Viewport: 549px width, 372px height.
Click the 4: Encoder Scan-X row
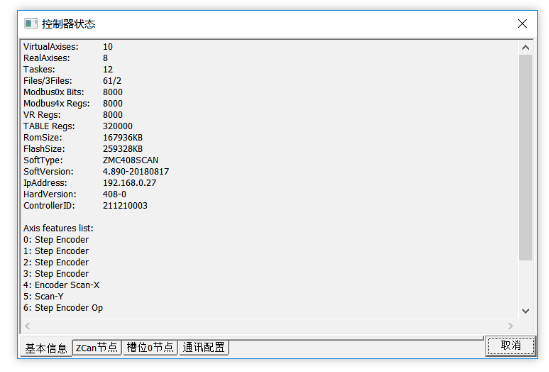point(61,285)
